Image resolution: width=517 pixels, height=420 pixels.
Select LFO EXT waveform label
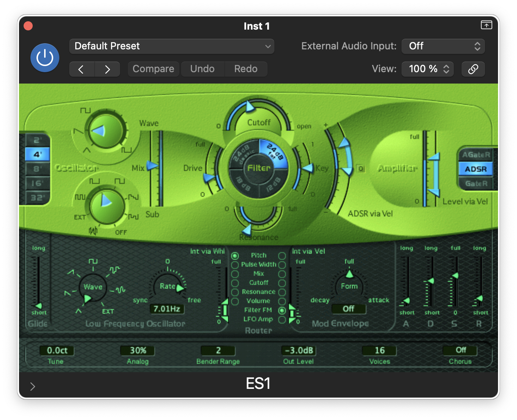click(108, 311)
